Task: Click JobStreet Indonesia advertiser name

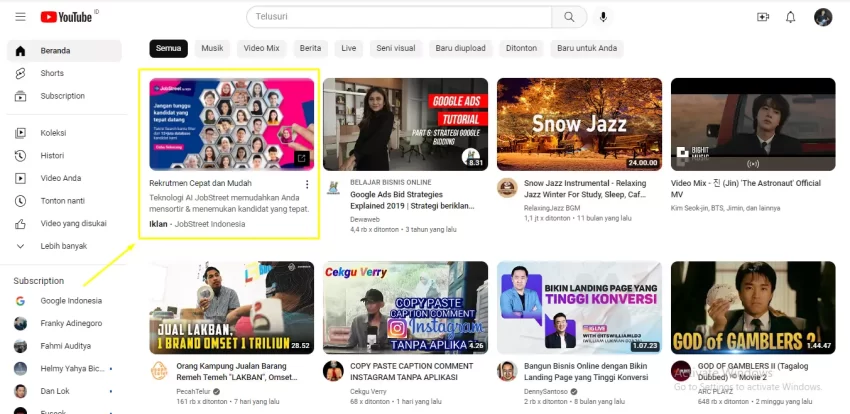Action: (210, 224)
